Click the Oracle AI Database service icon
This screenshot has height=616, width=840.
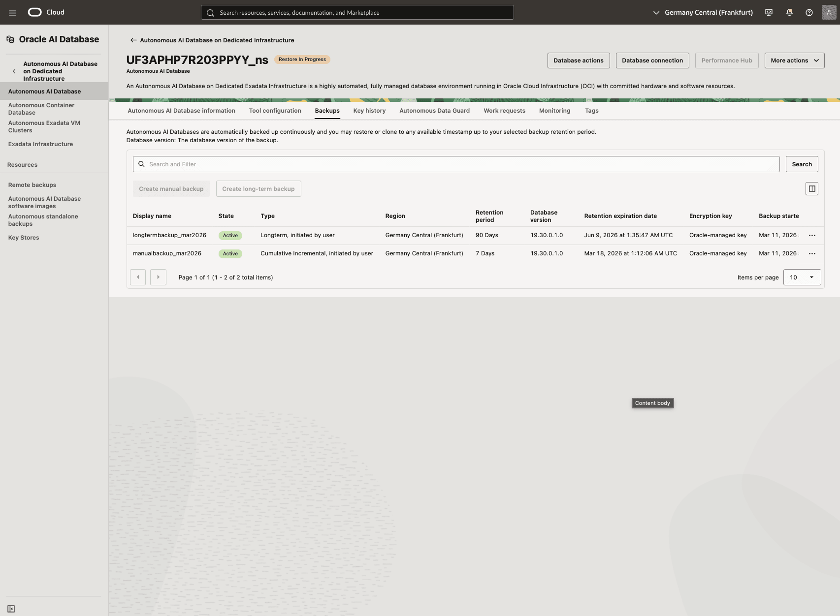pyautogui.click(x=10, y=39)
